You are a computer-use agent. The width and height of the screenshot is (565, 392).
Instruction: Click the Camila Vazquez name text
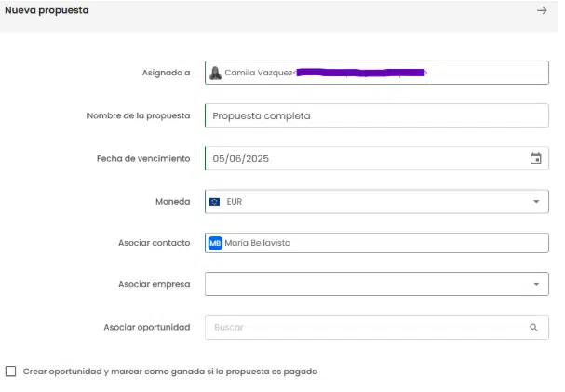tap(259, 73)
